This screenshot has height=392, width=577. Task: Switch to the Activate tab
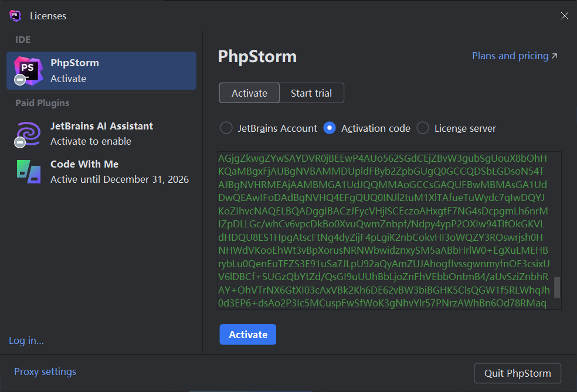[x=249, y=93]
